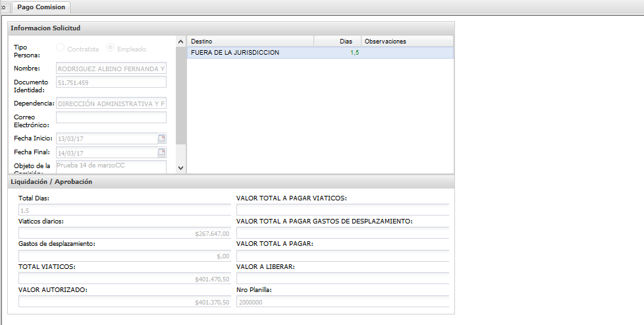
Task: Click the VALOR TOTAL A PAGAR VIATICOS field
Action: [x=342, y=210]
